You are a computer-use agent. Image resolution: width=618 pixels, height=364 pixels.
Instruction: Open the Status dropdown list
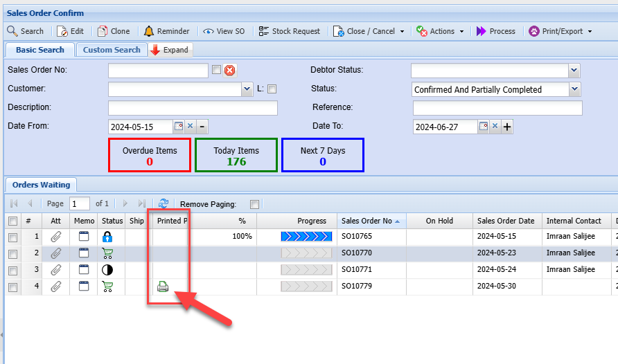click(x=574, y=89)
